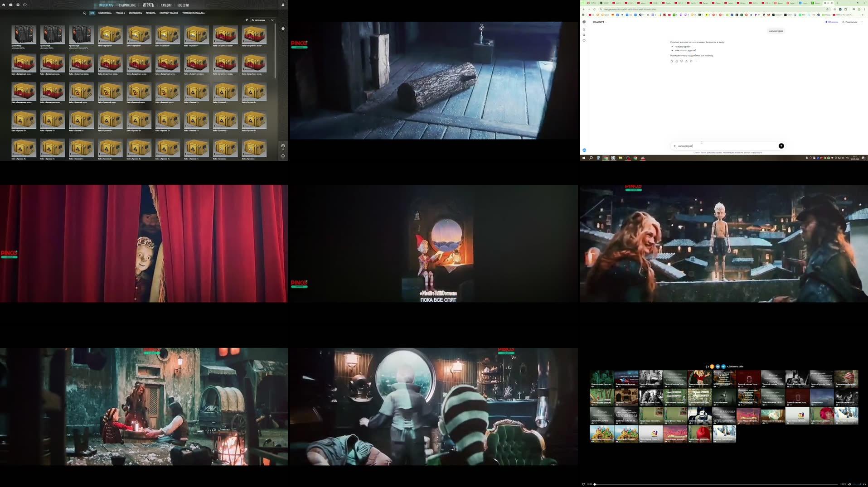Click the user avatar in the ChatGPT sidebar
The height and width of the screenshot is (487, 868).
click(x=584, y=150)
